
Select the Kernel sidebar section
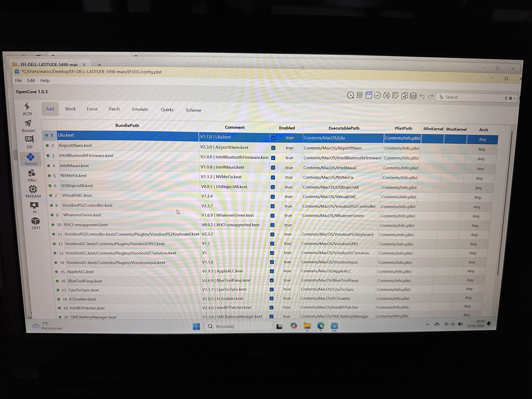31,159
